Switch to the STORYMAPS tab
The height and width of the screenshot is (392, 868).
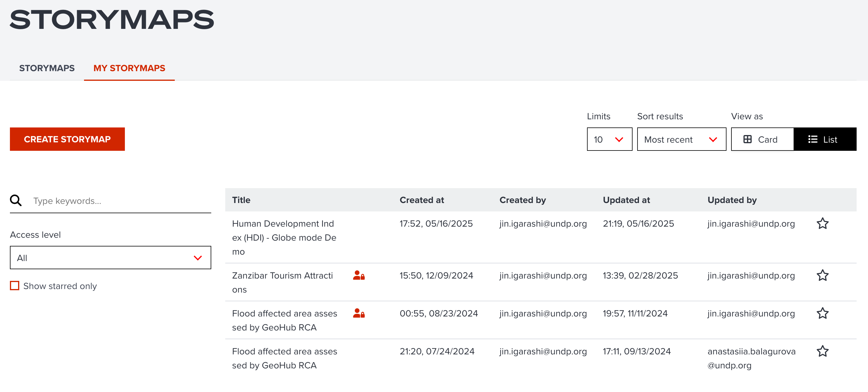[47, 68]
